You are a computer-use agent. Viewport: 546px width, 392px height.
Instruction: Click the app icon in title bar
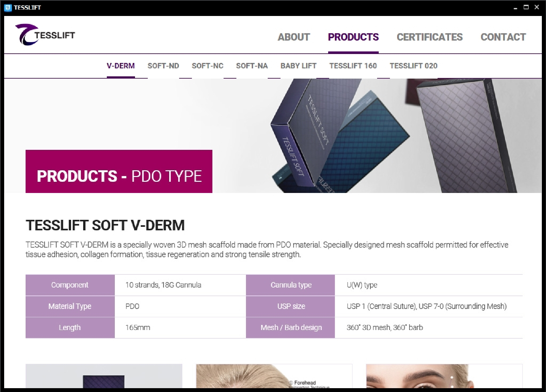8,7
